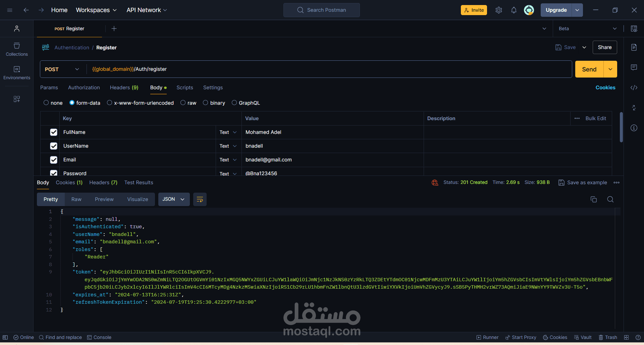
Task: Show the Raw response view
Action: (x=76, y=199)
